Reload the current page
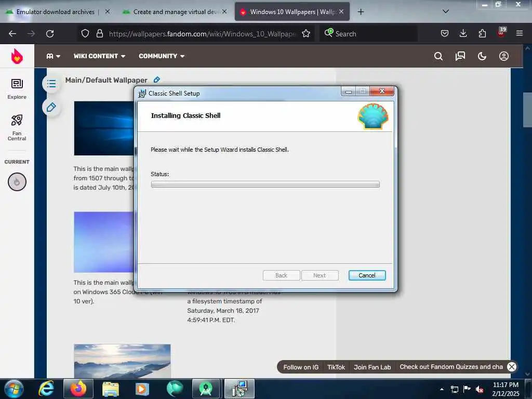 50,34
